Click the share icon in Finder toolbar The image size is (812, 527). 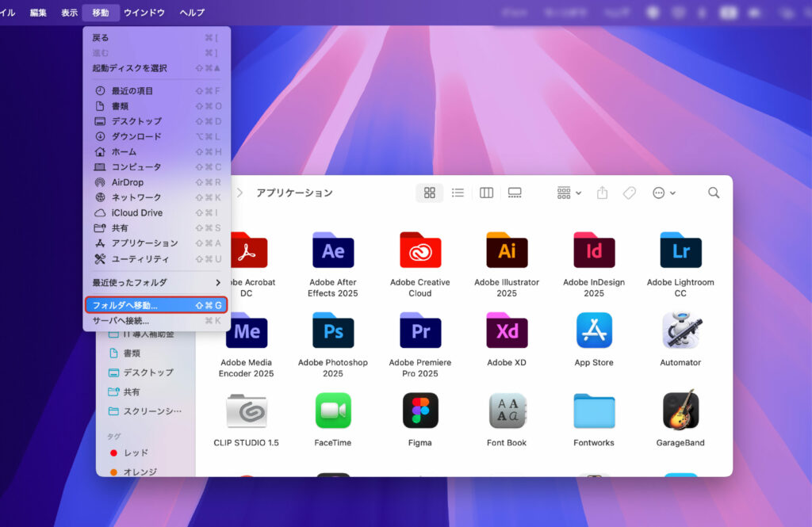pos(602,193)
